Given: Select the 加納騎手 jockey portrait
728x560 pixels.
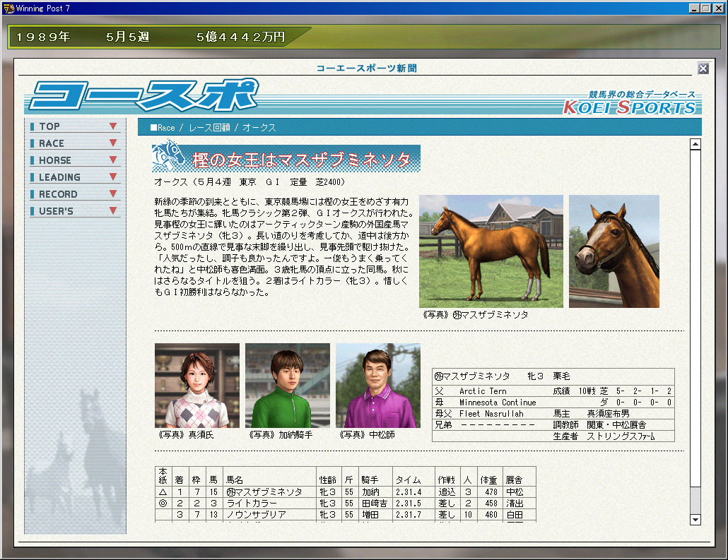Looking at the screenshot, I should (288, 385).
